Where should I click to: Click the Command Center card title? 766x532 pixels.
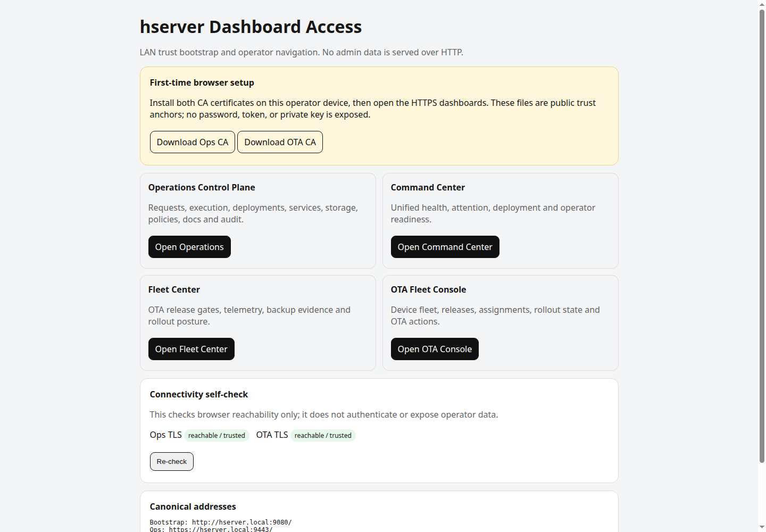[x=428, y=187]
